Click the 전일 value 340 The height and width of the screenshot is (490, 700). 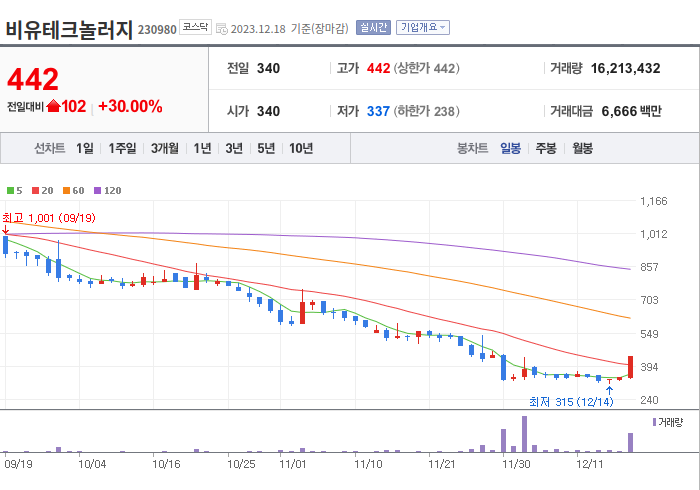click(x=268, y=68)
